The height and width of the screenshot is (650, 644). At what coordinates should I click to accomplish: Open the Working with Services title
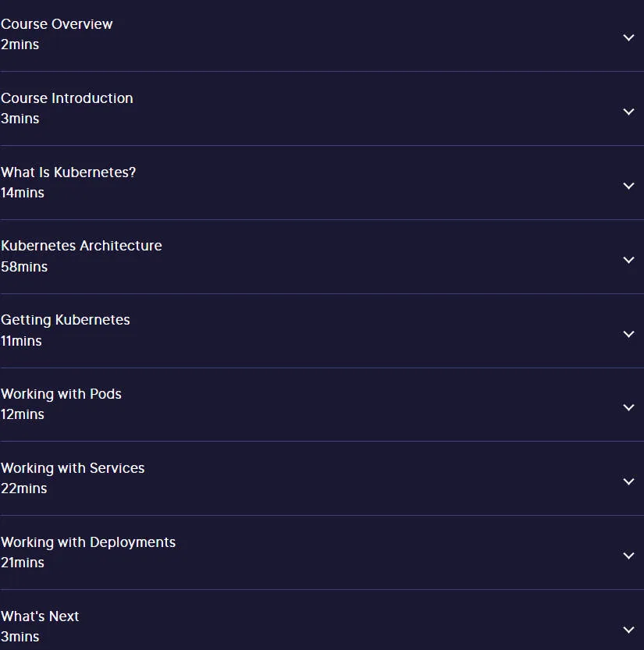click(x=73, y=468)
